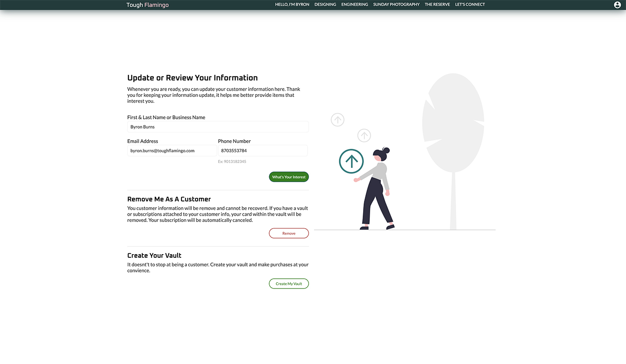
Task: Click the topmost faded gray up-arrow circle
Action: tap(338, 120)
